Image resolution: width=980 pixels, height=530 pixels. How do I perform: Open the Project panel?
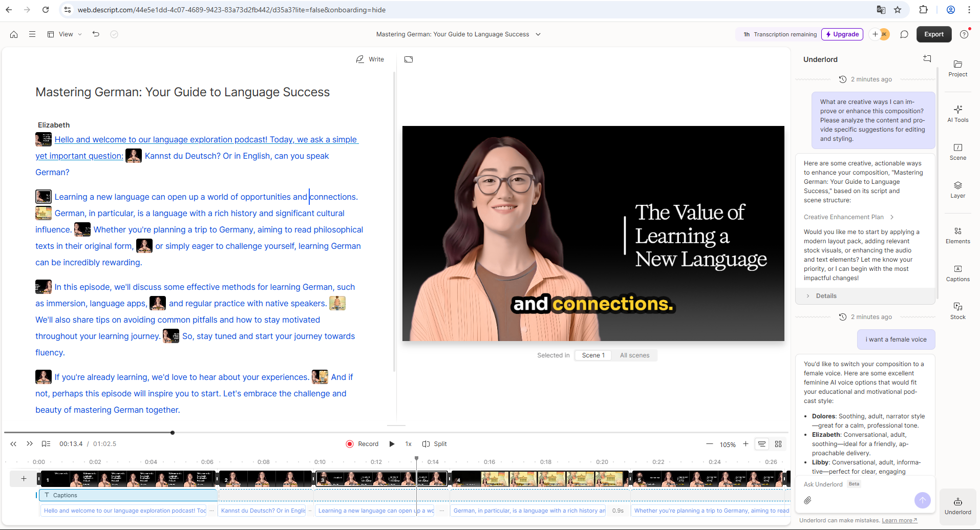957,68
